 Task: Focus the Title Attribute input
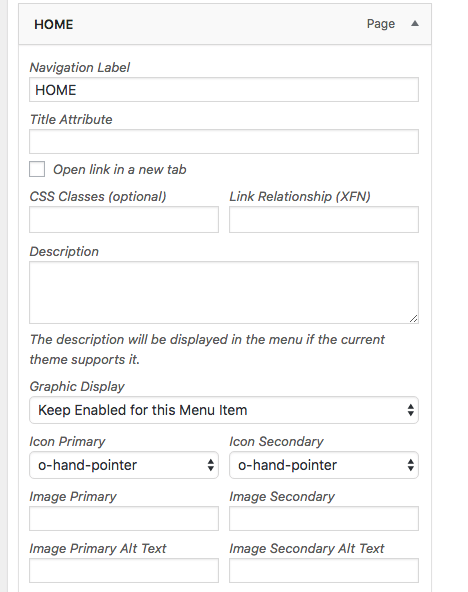click(x=224, y=142)
